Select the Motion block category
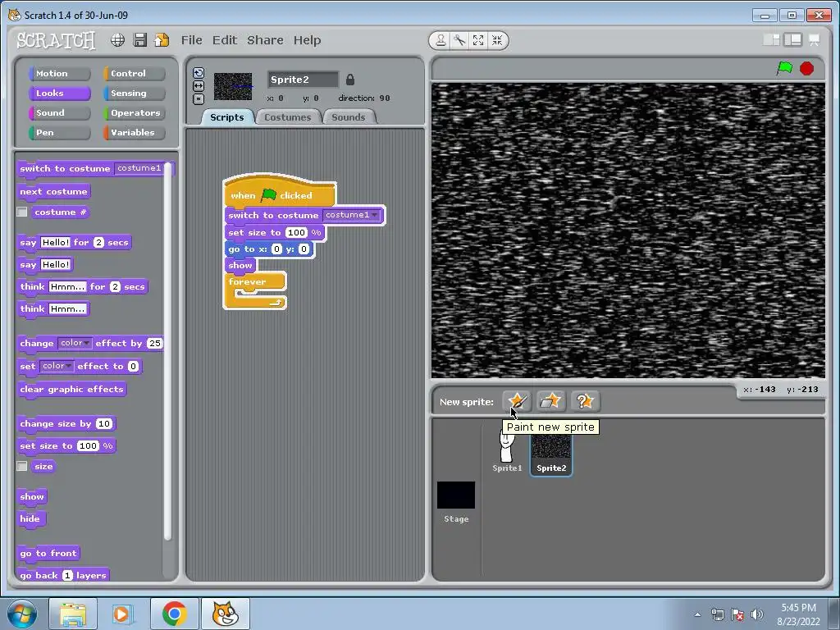This screenshot has width=840, height=630. click(59, 73)
